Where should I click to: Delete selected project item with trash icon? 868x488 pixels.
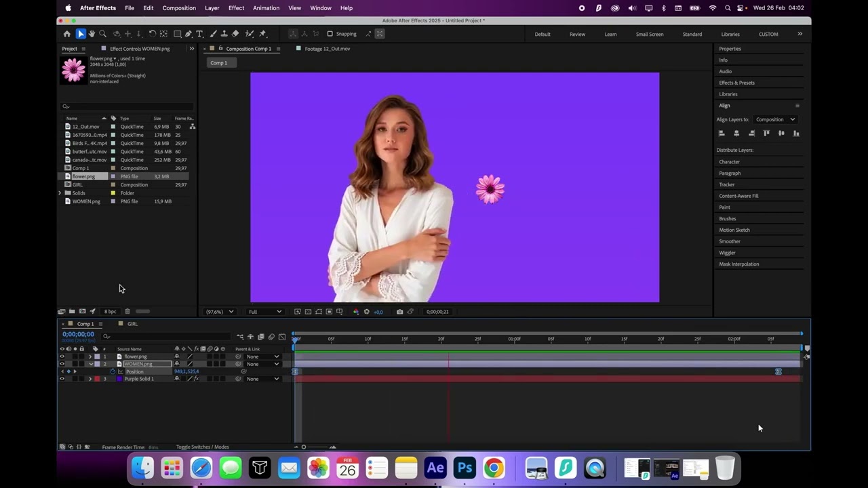pyautogui.click(x=127, y=312)
